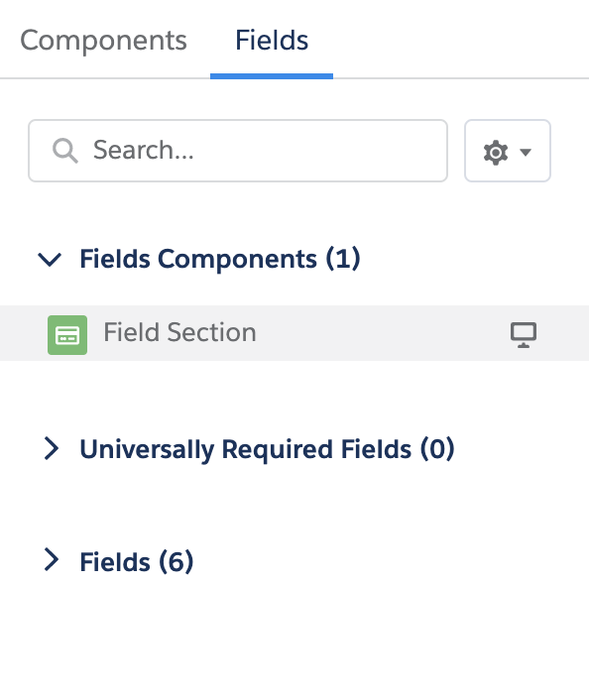
Task: Click the (1) count in Fields Components
Action: pyautogui.click(x=342, y=259)
